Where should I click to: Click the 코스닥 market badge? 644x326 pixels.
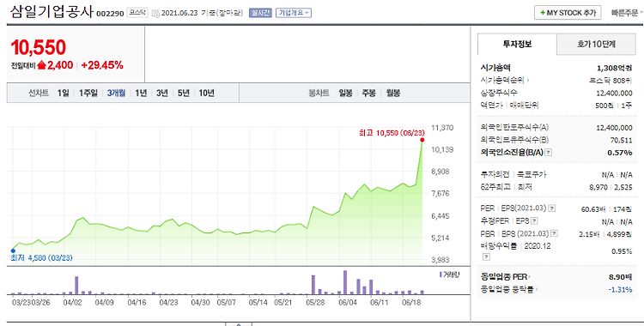pyautogui.click(x=137, y=13)
